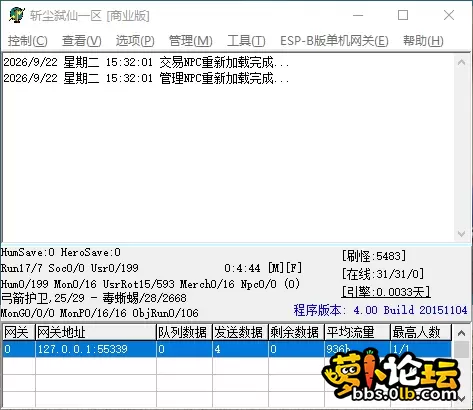Open the 控制(C) menu
This screenshot has height=410, width=473.
point(28,41)
